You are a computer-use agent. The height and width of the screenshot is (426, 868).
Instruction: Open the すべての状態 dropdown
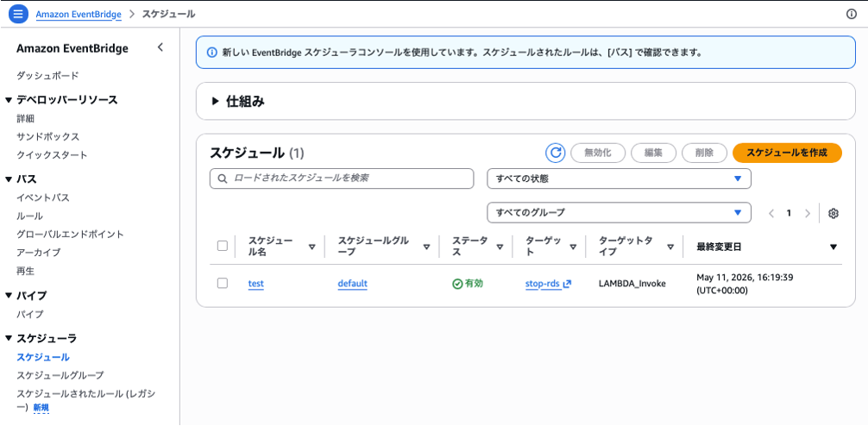tap(619, 179)
